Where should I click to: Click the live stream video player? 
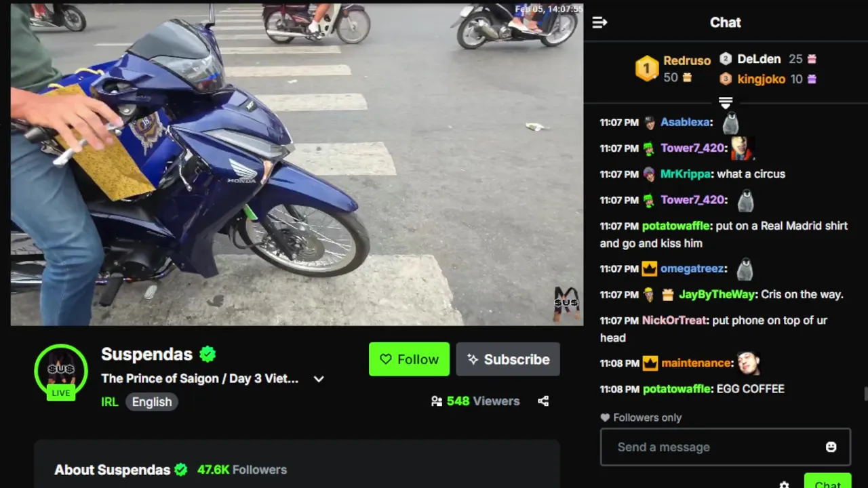pyautogui.click(x=297, y=163)
